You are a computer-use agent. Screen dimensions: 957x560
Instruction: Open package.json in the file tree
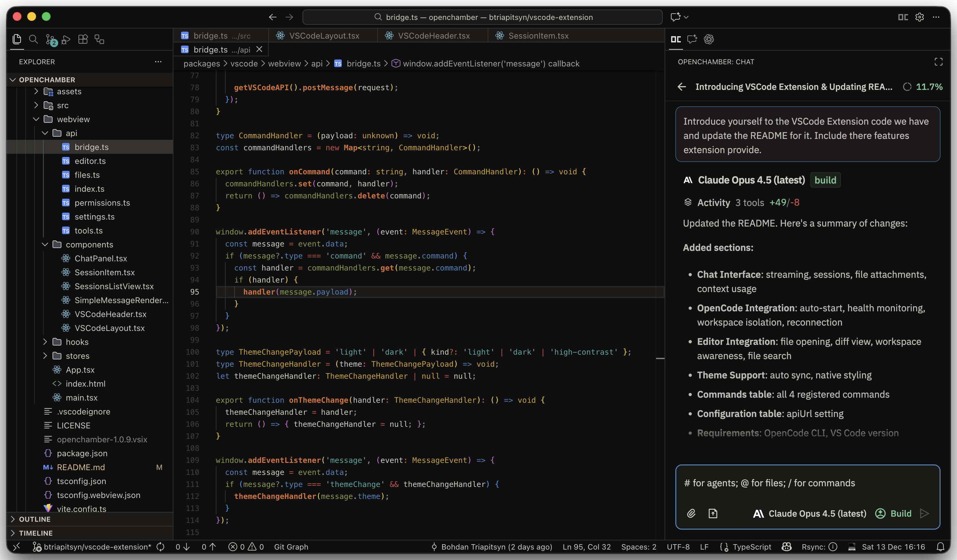click(82, 453)
